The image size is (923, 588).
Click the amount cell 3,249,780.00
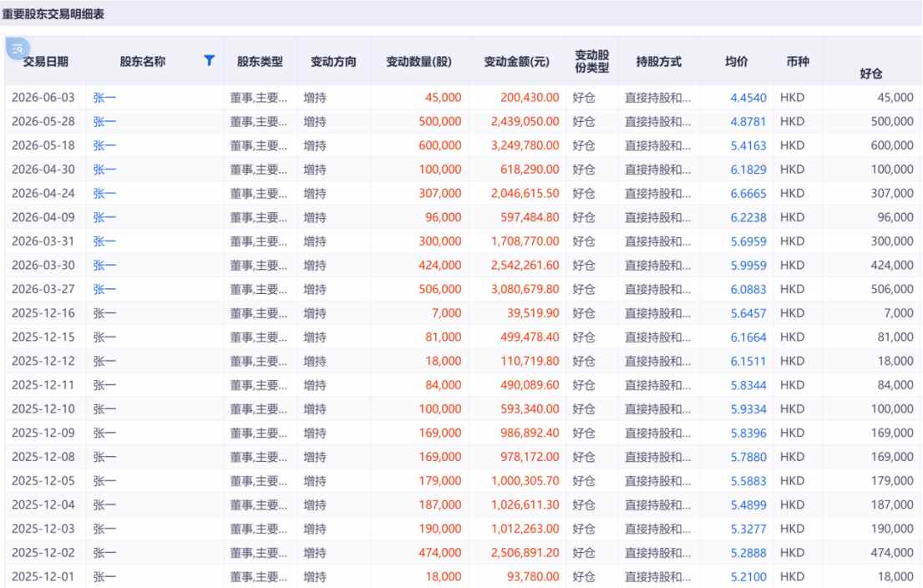coord(525,145)
